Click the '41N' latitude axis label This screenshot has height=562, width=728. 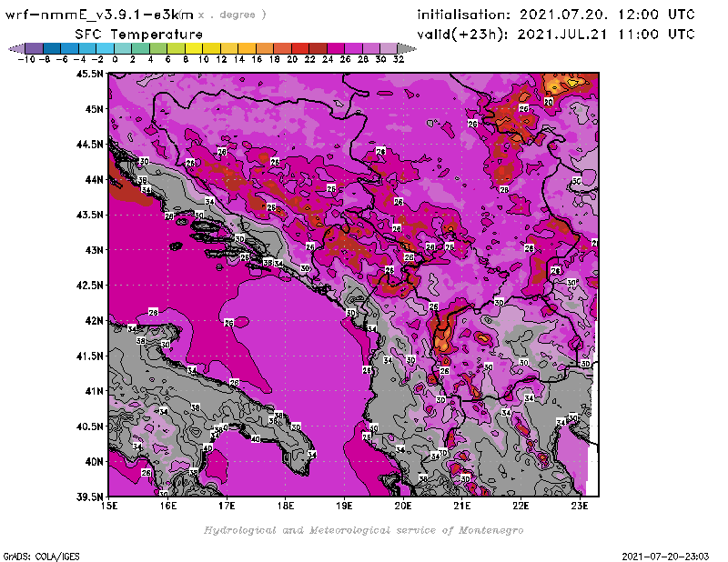coord(94,391)
